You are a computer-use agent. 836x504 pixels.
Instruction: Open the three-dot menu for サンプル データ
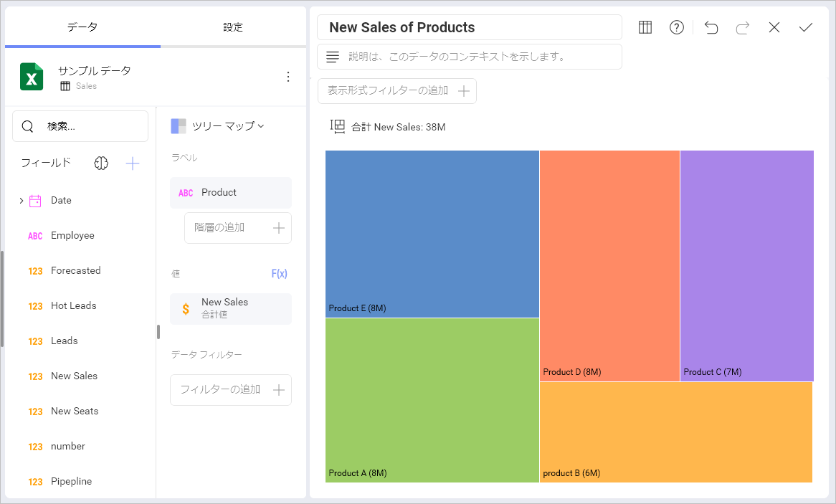(x=288, y=77)
